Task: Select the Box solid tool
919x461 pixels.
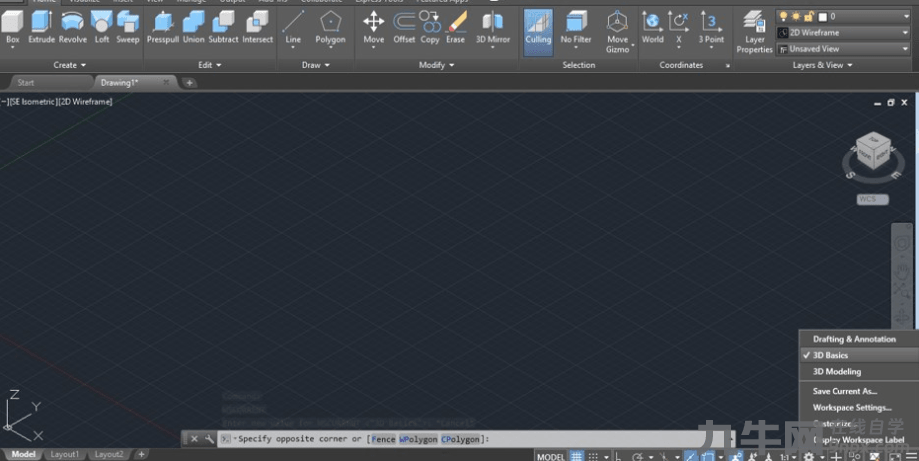Action: (12, 28)
